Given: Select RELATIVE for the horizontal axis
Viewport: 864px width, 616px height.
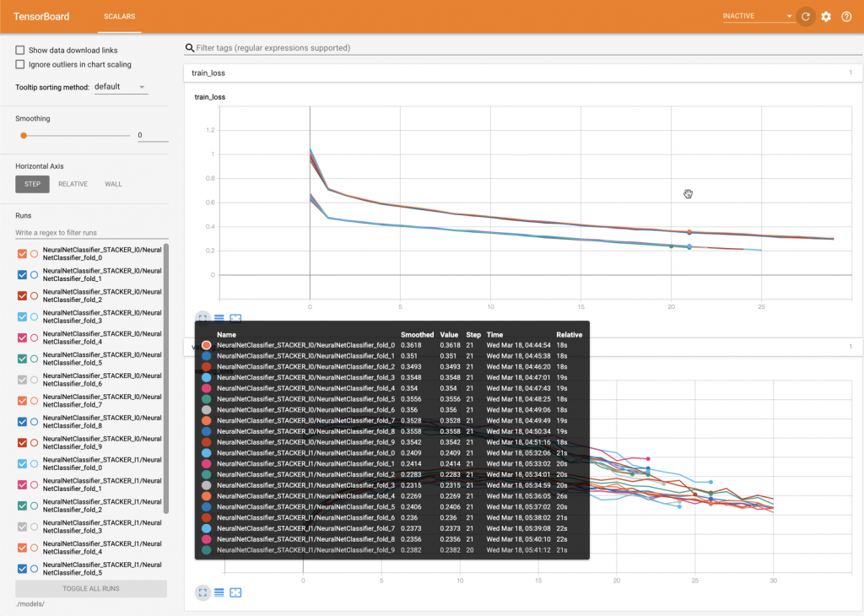Looking at the screenshot, I should 73,184.
